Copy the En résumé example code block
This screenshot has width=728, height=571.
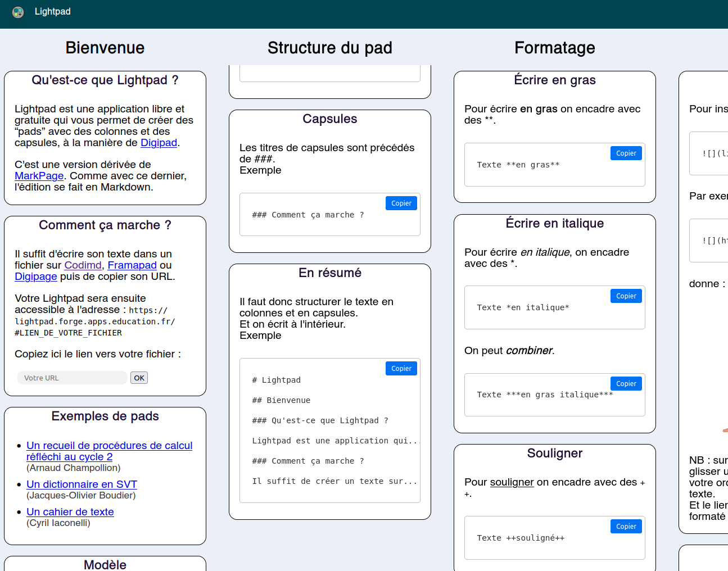click(401, 369)
